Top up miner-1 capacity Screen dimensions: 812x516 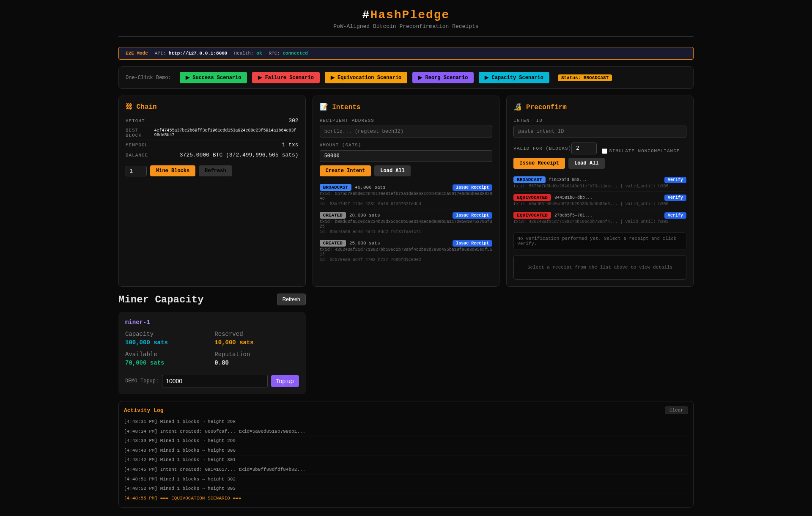coord(285,381)
